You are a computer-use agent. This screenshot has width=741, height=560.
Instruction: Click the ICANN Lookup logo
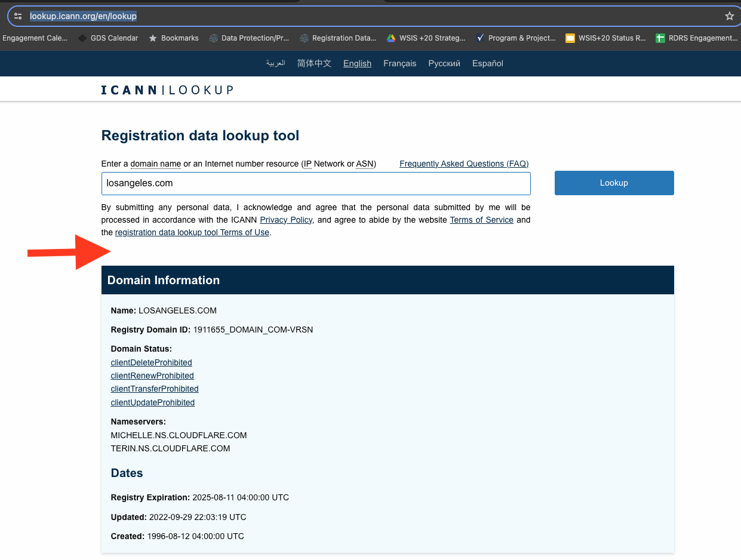coord(167,90)
